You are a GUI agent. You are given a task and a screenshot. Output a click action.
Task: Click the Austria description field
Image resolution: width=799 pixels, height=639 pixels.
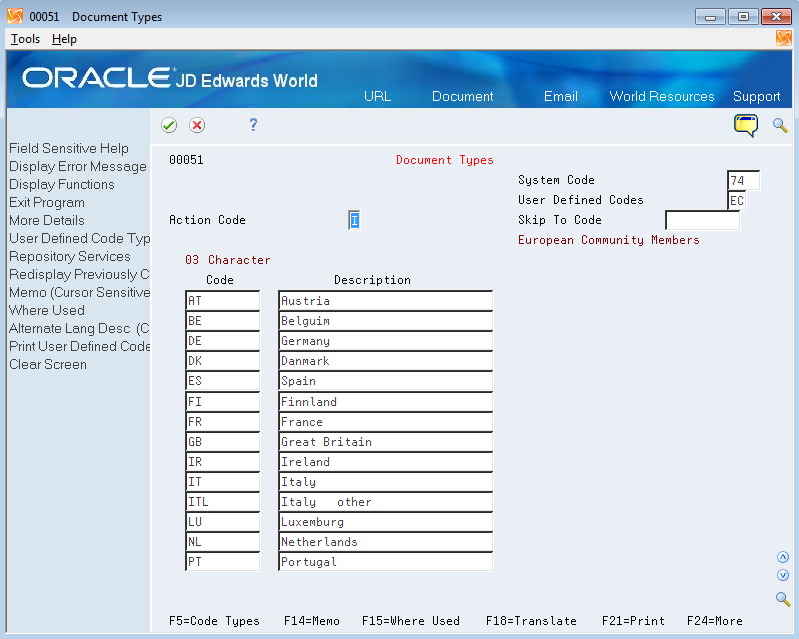coord(386,301)
